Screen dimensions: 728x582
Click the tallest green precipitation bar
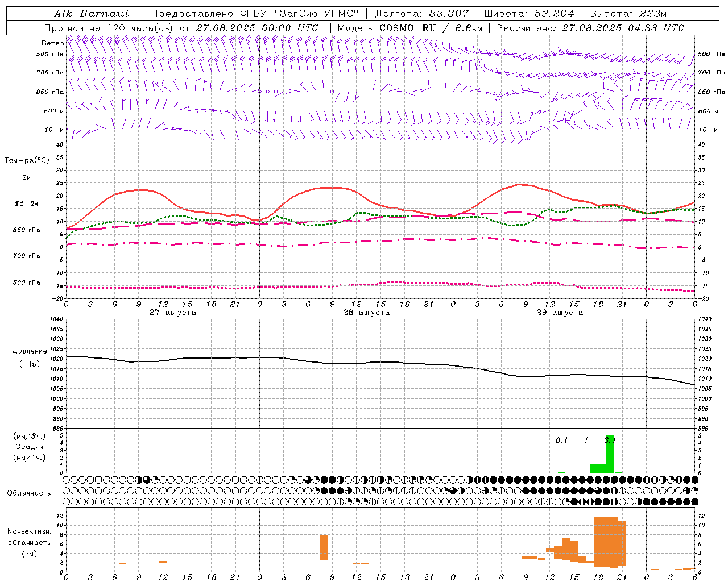[610, 454]
